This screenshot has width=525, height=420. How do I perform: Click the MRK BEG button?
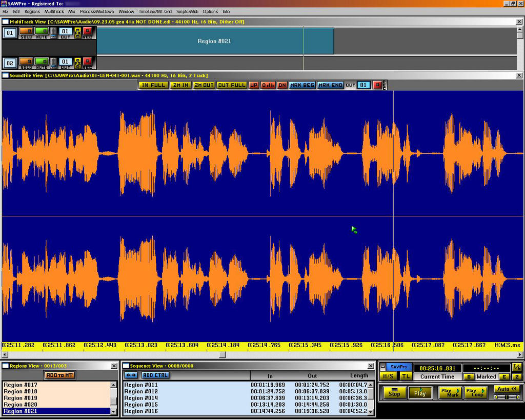pos(302,85)
